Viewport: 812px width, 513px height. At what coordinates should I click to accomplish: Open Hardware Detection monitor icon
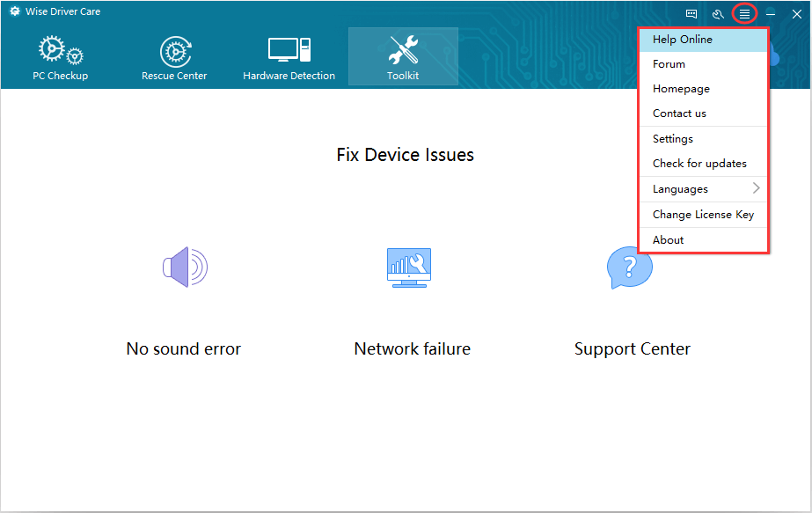tap(289, 50)
